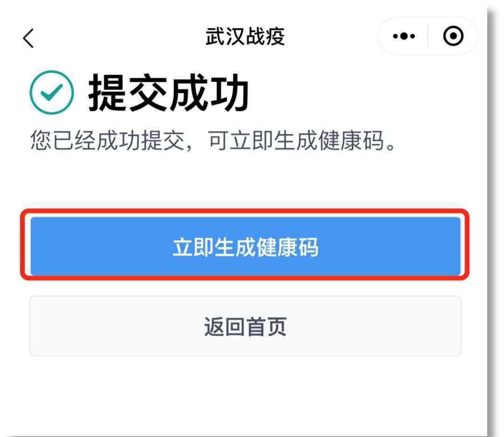Image resolution: width=504 pixels, height=437 pixels.
Task: Click the red highlight border around blue button
Action: pos(245,211)
